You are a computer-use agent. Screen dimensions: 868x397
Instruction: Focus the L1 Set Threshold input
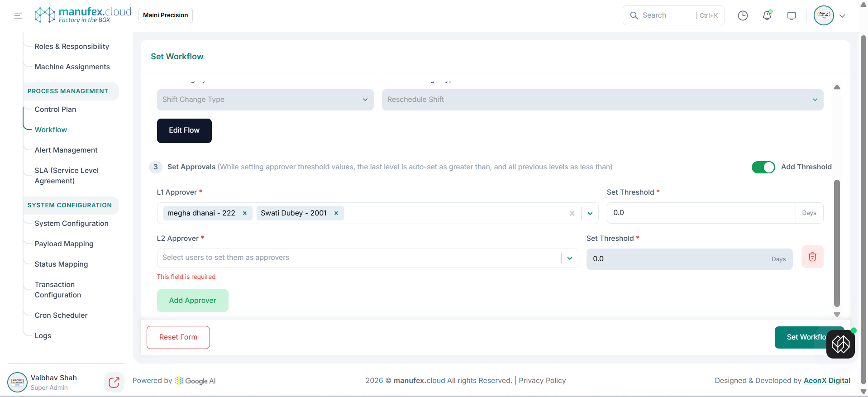(x=701, y=213)
